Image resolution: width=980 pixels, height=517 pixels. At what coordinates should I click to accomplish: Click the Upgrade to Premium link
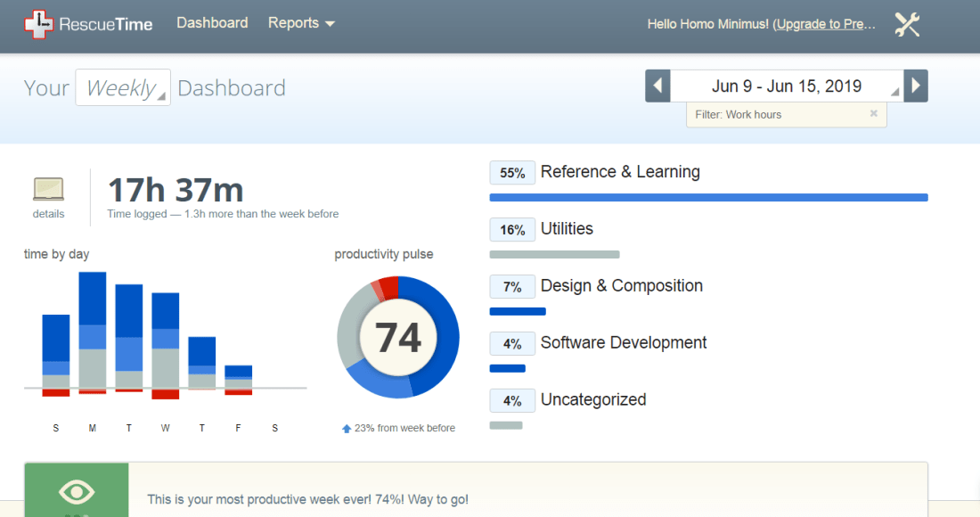[x=824, y=24]
